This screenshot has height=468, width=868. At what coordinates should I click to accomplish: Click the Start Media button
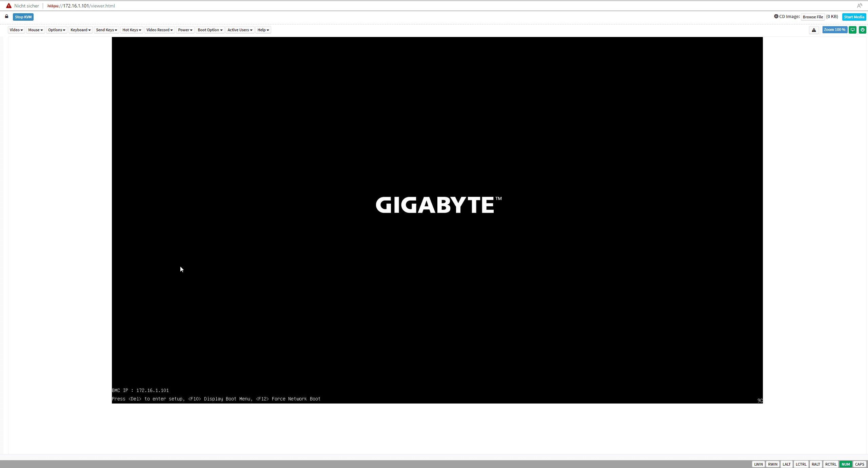(854, 17)
